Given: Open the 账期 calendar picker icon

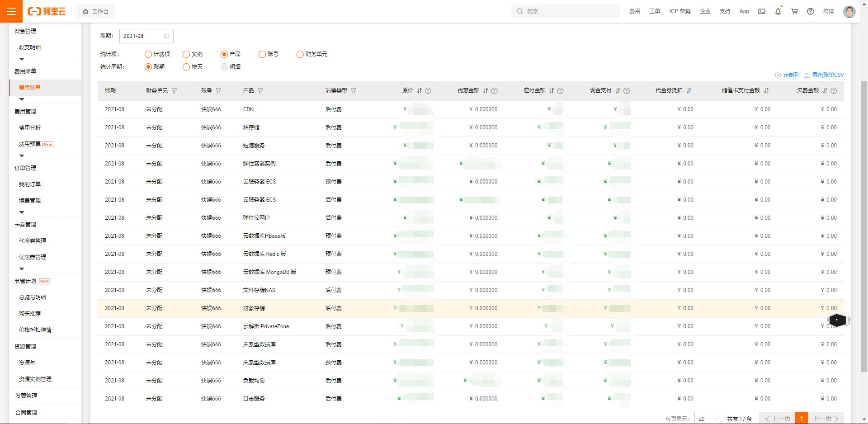Looking at the screenshot, I should point(167,36).
